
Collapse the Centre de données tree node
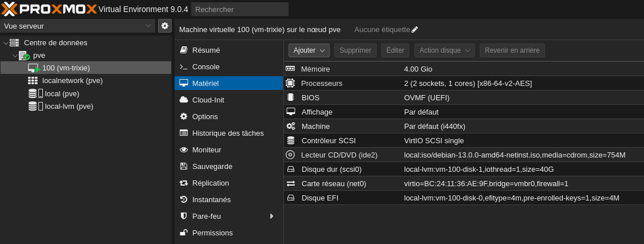5,43
